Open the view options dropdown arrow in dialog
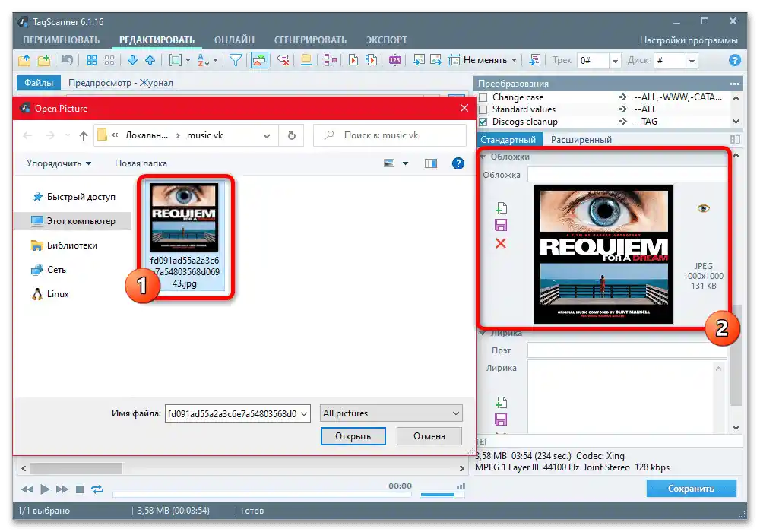 click(405, 163)
